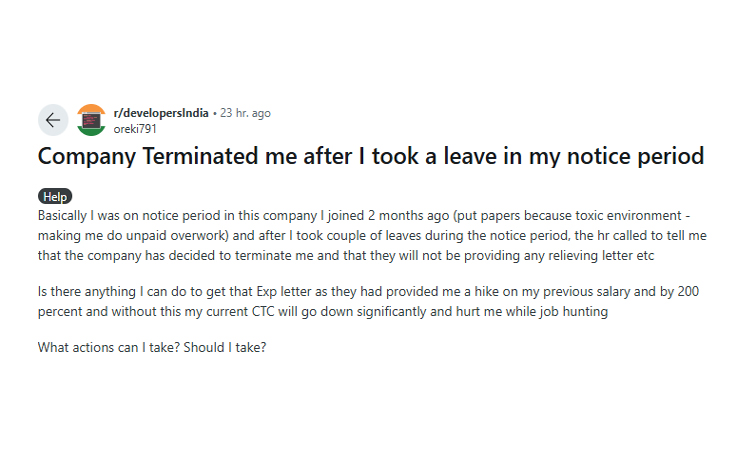Open user profile oreki791

pyautogui.click(x=135, y=129)
